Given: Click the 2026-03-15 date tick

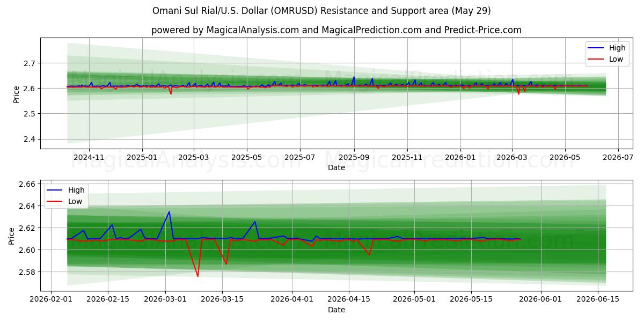Looking at the screenshot, I should [222, 299].
